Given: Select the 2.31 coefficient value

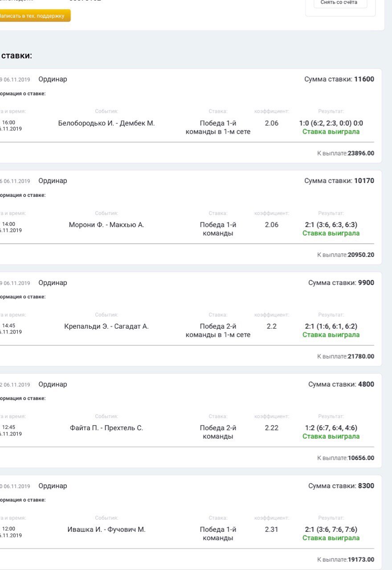Looking at the screenshot, I should point(272,529).
